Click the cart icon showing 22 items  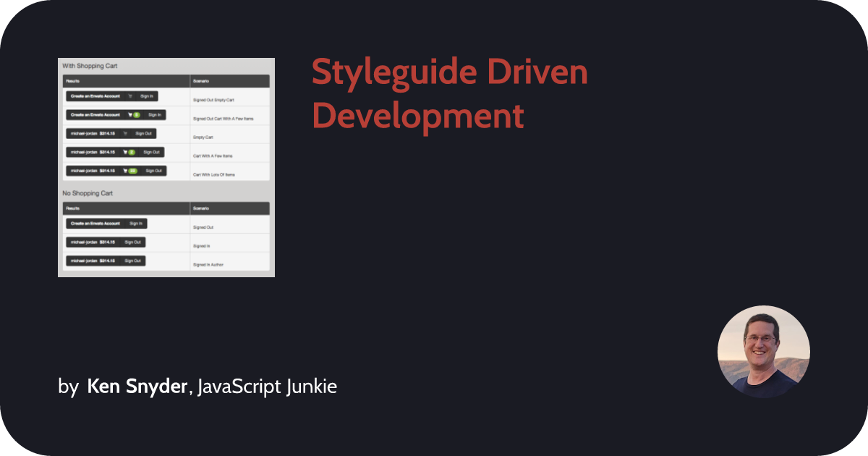[125, 171]
